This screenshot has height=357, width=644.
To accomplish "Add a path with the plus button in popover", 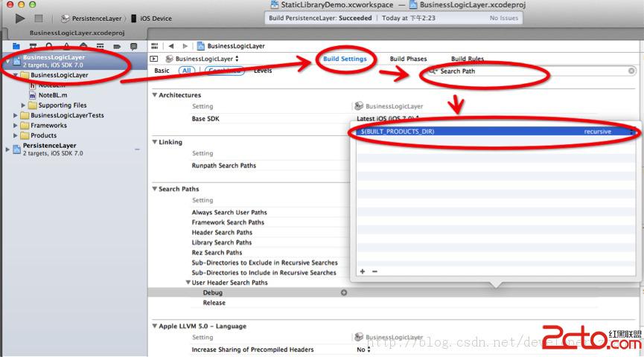I will point(363,271).
